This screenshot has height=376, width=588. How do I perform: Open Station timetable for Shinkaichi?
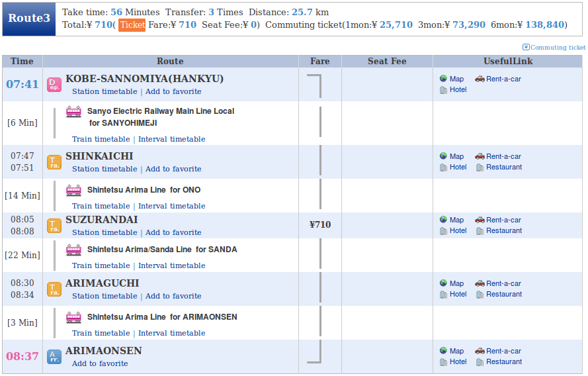point(105,169)
